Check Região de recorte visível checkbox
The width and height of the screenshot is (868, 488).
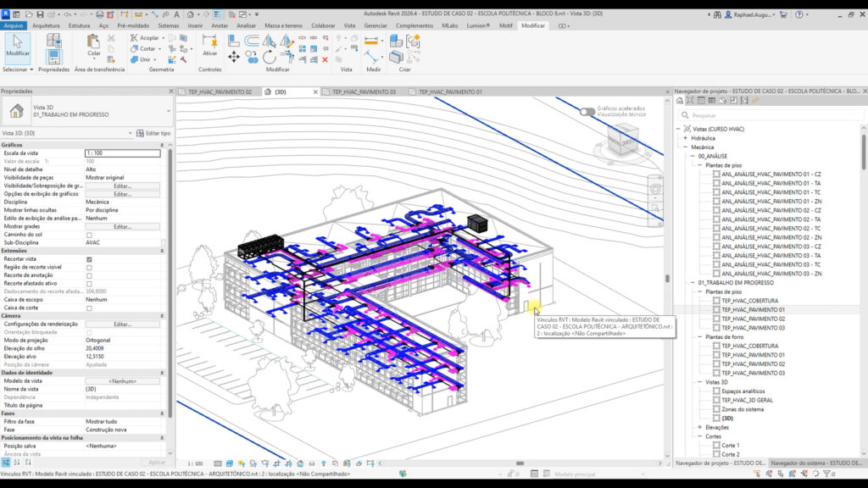(x=89, y=267)
